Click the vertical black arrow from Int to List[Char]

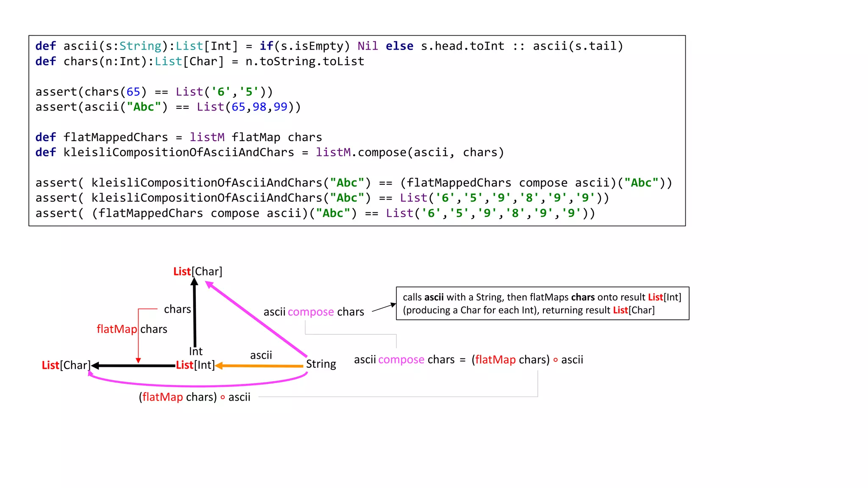pos(195,313)
